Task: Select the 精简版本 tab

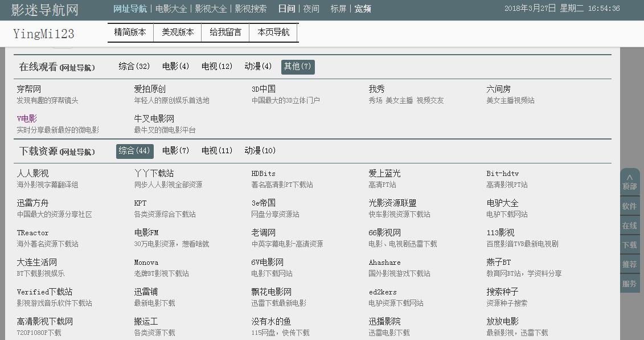Action: point(130,32)
